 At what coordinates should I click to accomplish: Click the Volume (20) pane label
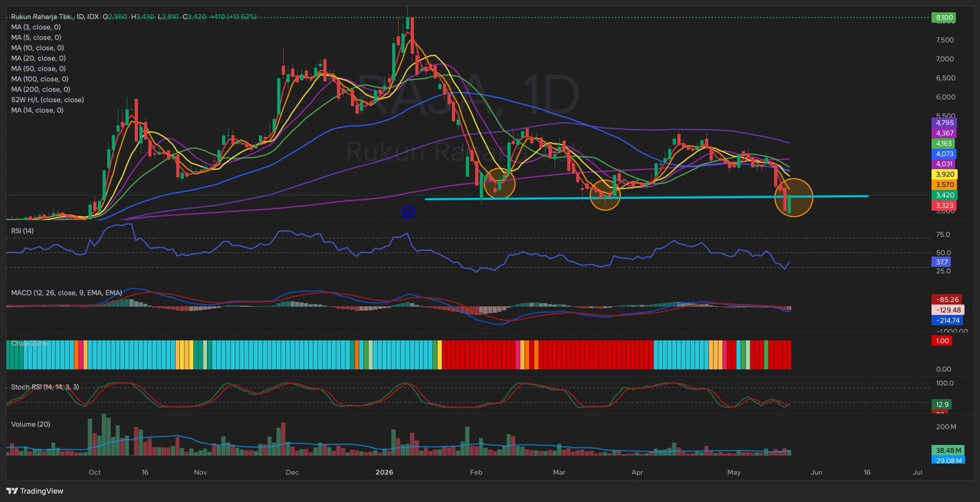click(31, 424)
